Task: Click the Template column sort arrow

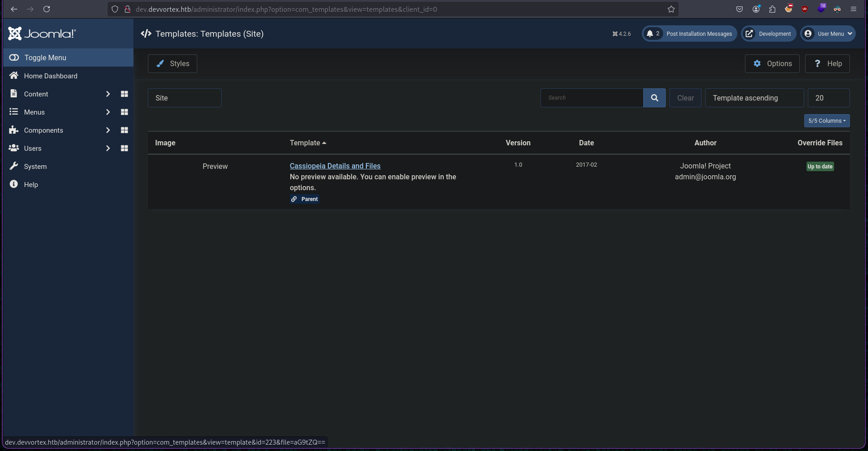Action: [x=324, y=143]
